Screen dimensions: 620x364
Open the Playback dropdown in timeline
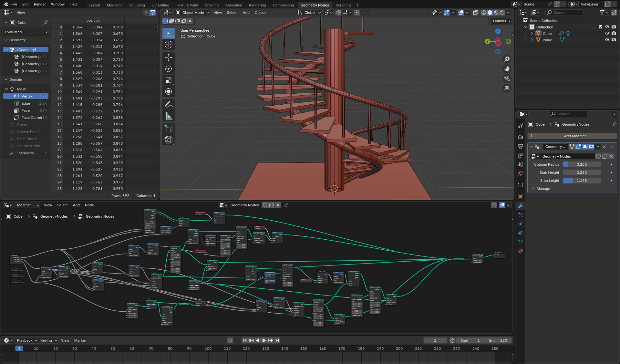[26, 340]
